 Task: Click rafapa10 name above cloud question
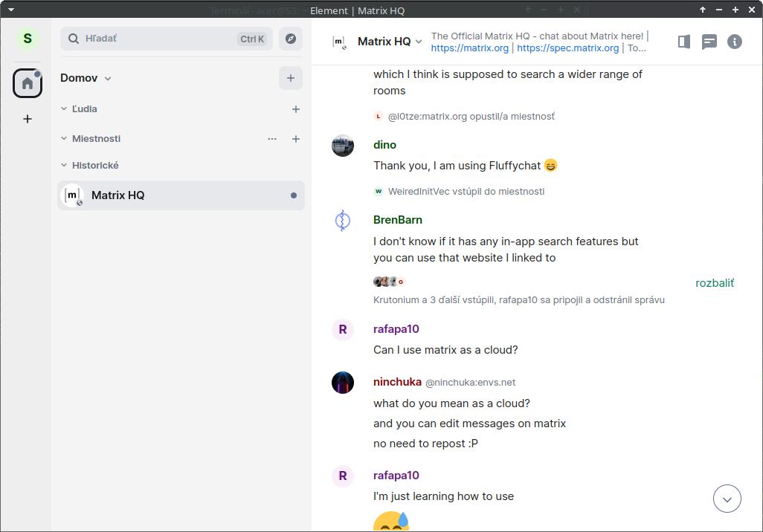pos(396,329)
